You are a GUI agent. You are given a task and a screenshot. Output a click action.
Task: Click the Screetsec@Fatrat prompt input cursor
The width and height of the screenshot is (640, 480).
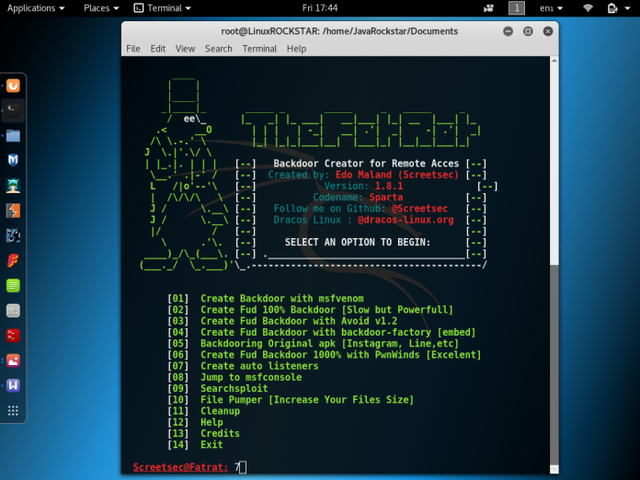243,467
